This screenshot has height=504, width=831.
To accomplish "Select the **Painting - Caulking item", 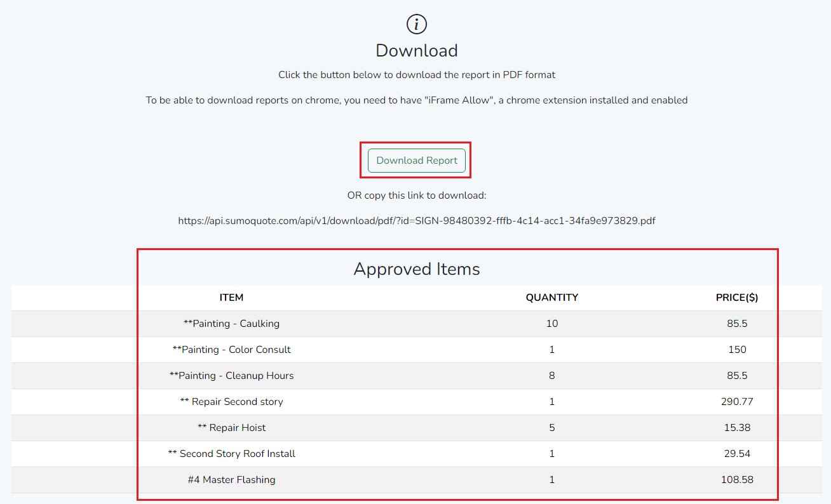I will [x=231, y=324].
